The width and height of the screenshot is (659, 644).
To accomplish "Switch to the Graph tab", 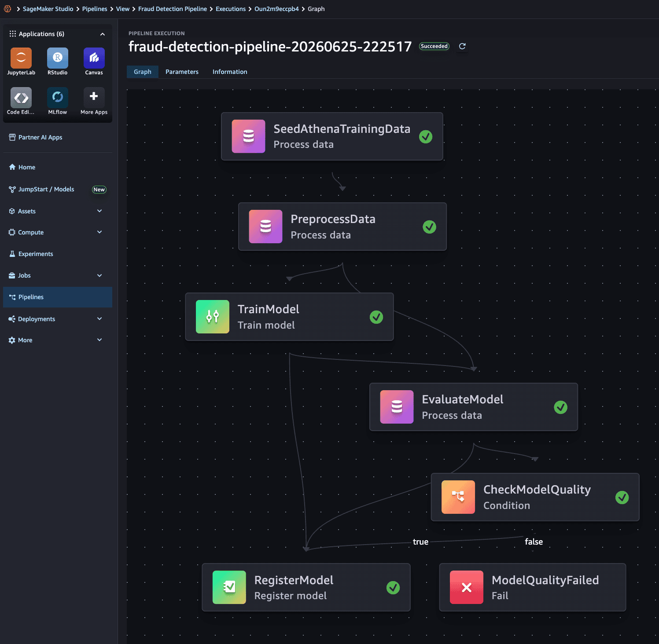I will (143, 72).
